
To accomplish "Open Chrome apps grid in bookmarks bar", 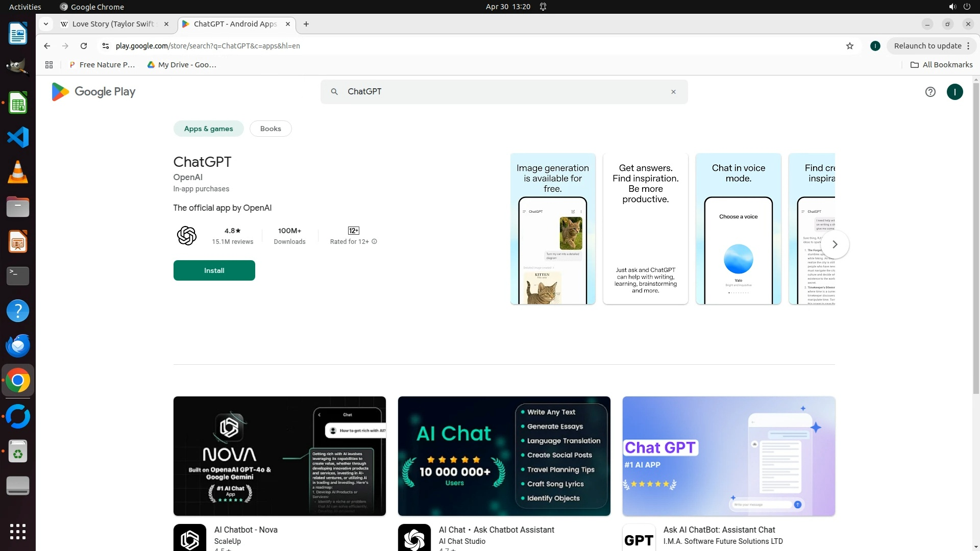I will [x=49, y=65].
